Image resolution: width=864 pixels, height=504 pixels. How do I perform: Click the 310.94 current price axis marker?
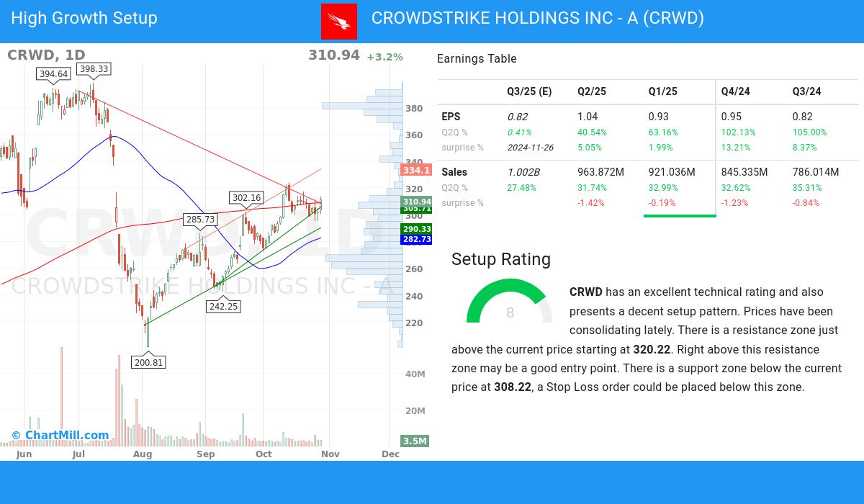[416, 202]
